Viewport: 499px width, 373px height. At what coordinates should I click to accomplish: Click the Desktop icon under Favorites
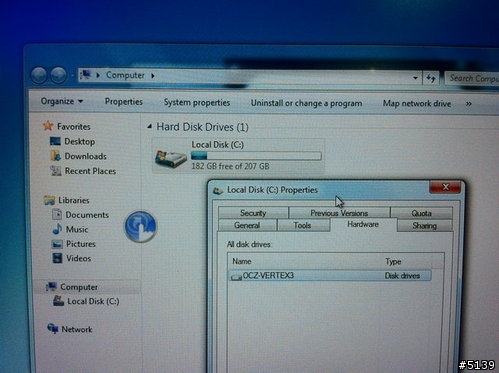point(55,141)
